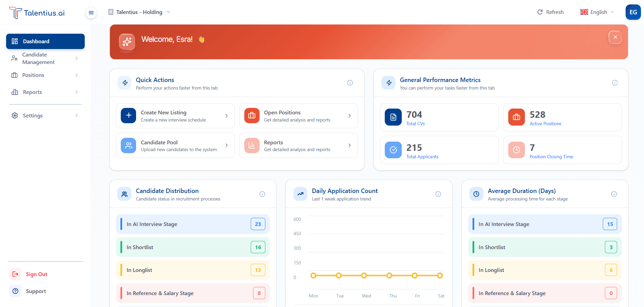Click the Position Closing Time link
Viewport: 644px width, 307px height.
[551, 157]
